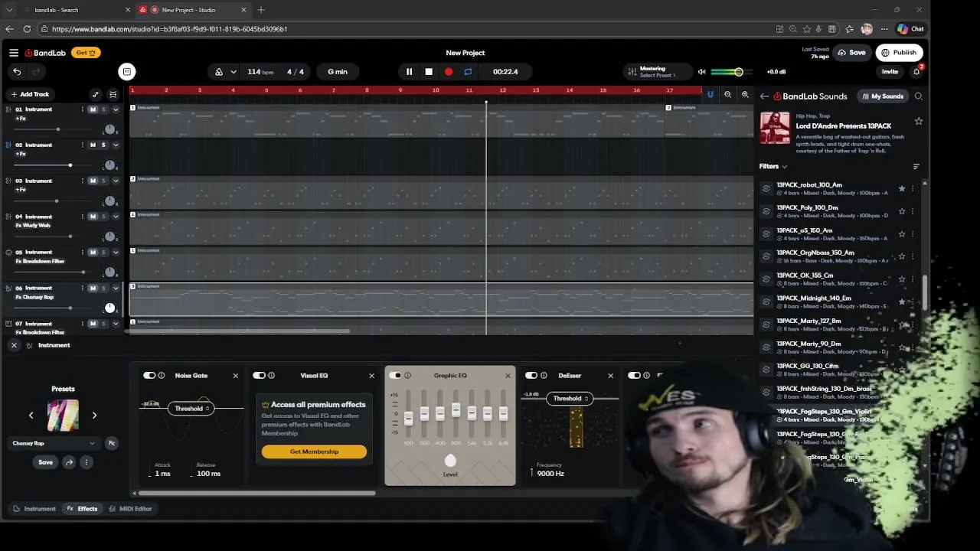This screenshot has width=980, height=551.
Task: Open the metronome settings dropdown
Action: (x=233, y=72)
